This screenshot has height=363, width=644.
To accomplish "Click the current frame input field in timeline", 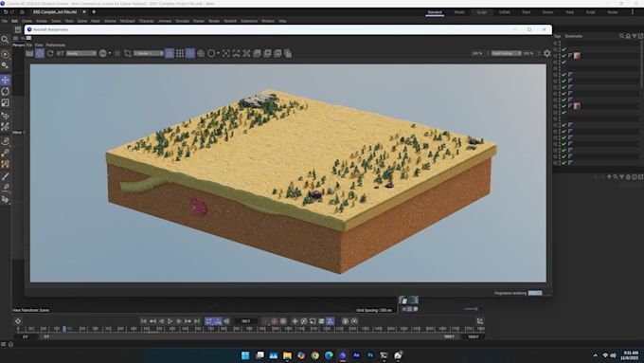I will [245, 321].
